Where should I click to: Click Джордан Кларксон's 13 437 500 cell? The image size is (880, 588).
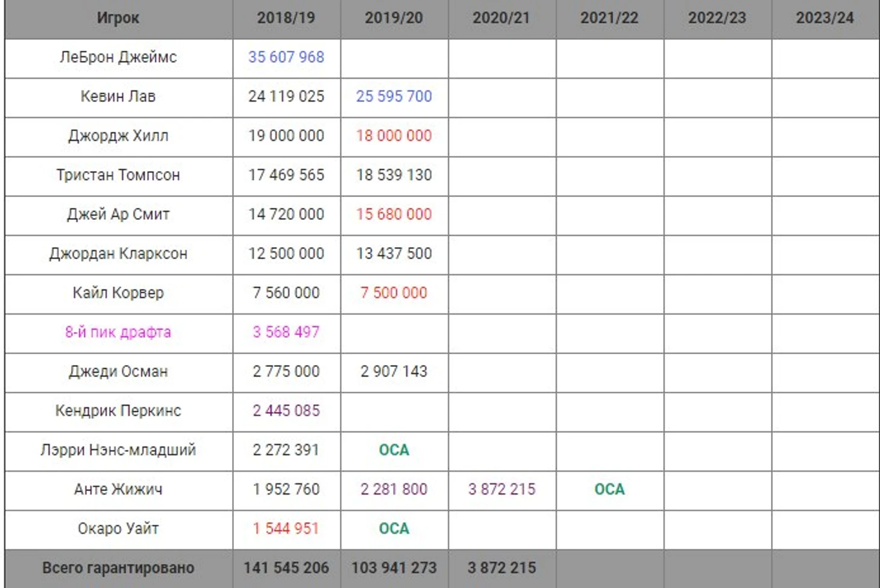(x=394, y=254)
